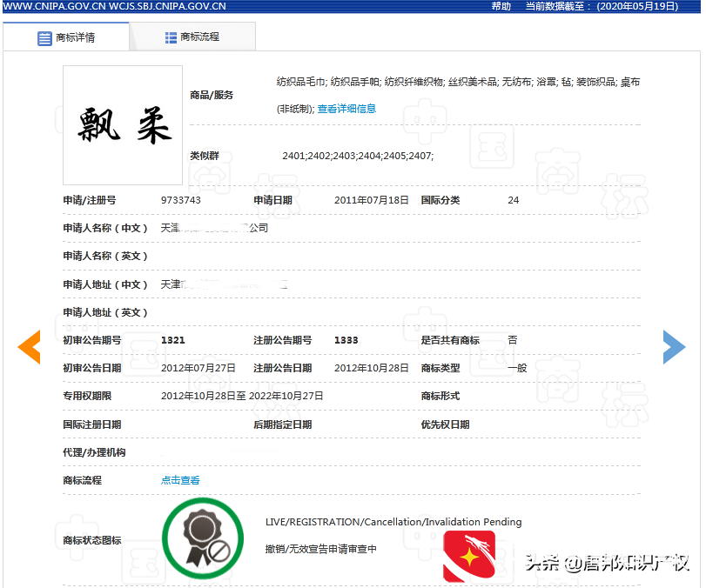
Task: Click the data cutoff date (2020年05月19日)
Action: coord(637,6)
